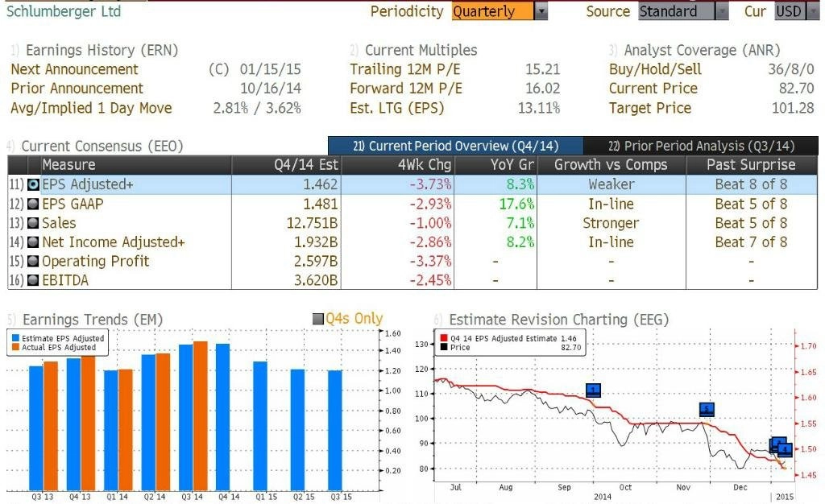
Task: Click the Current Price value 82.70 under Analyst Coverage
Action: coord(797,89)
